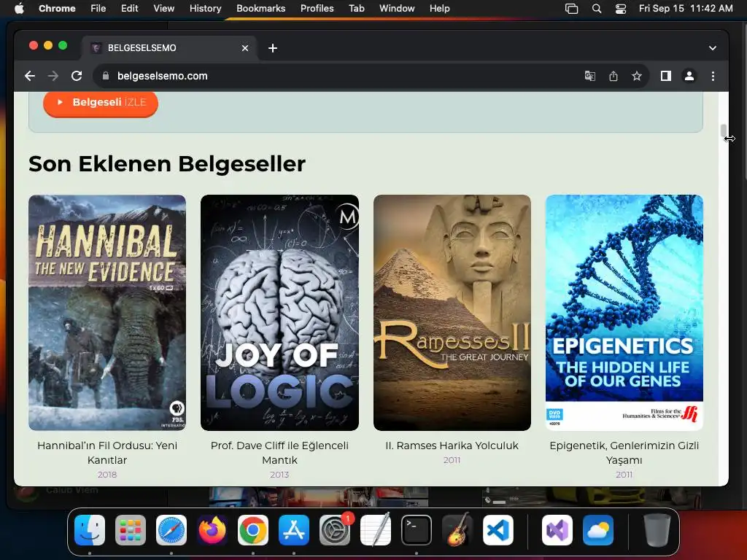Viewport: 747px width, 560px height.
Task: Open Chrome side panel icon
Action: point(665,76)
